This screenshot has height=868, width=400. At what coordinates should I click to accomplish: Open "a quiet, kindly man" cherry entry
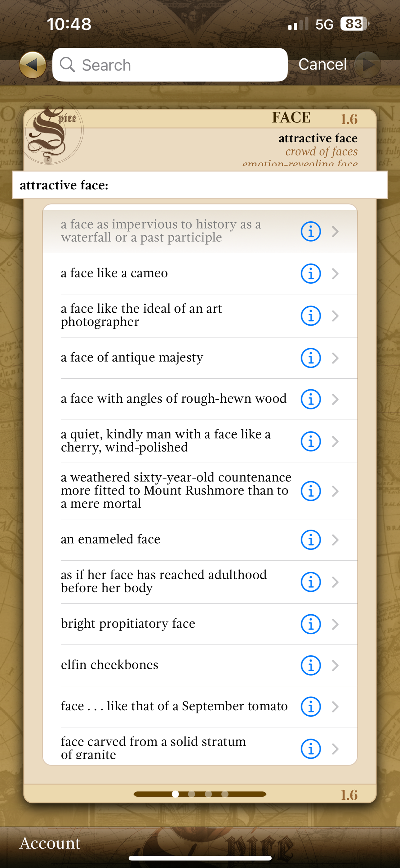[x=200, y=441]
